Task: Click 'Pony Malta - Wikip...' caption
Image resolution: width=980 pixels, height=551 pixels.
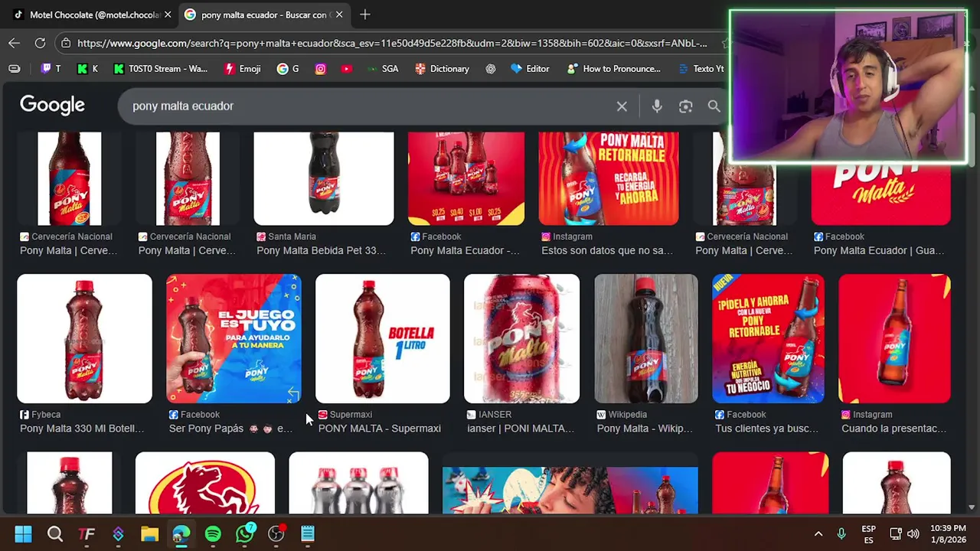Action: 645,429
